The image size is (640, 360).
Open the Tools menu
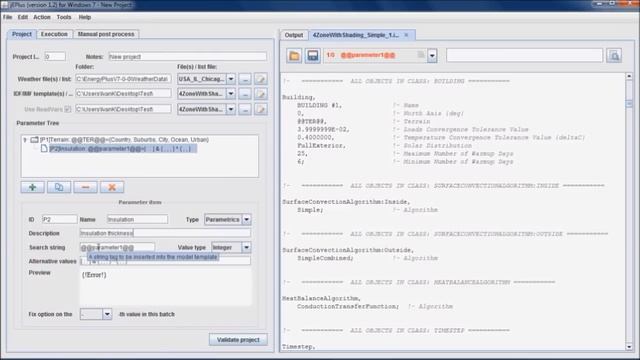click(x=64, y=17)
